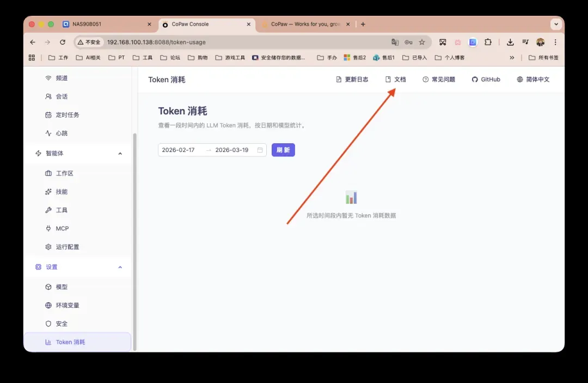Collapse the 智能体 sidebar group
The height and width of the screenshot is (383, 588).
click(x=120, y=153)
